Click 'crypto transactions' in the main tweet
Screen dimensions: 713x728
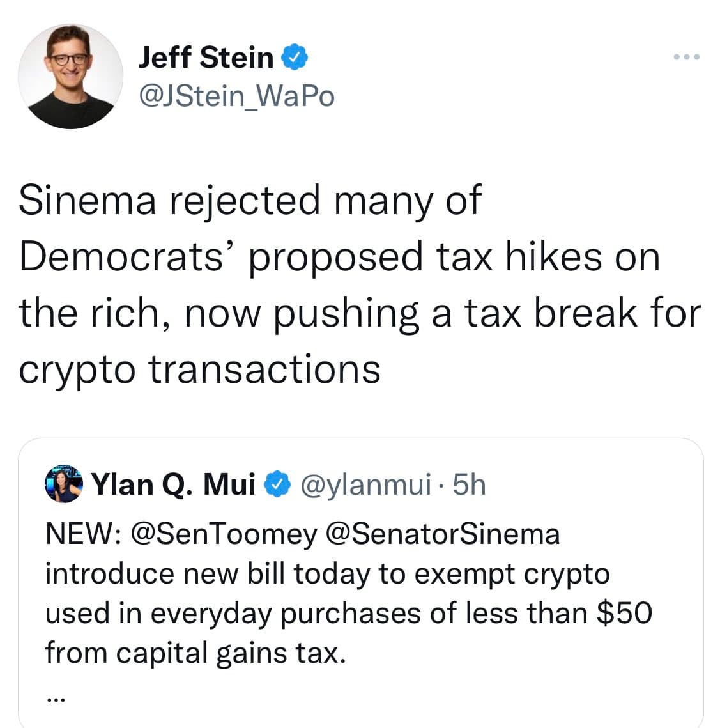199,369
